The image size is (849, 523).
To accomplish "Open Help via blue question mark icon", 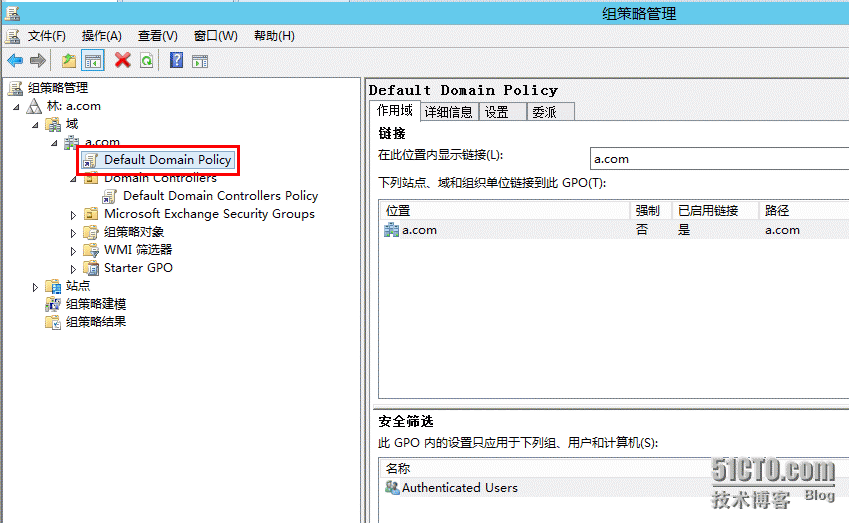I will (177, 60).
